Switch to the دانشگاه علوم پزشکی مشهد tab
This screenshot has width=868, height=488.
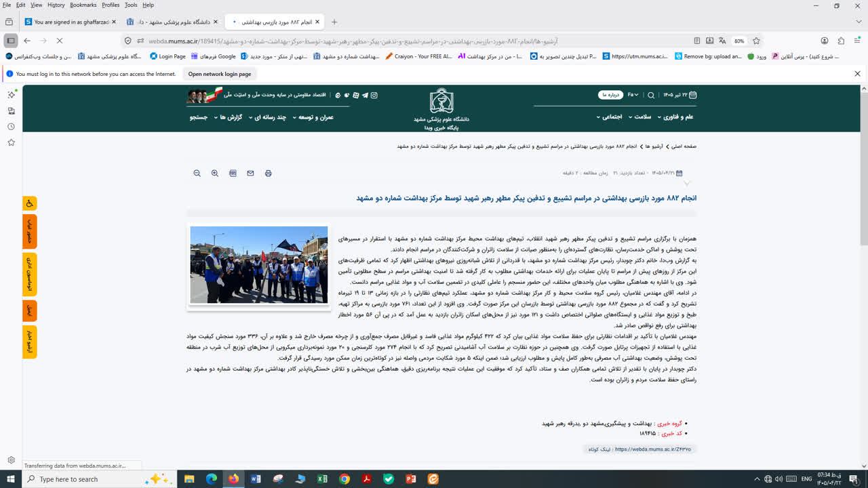coord(173,22)
